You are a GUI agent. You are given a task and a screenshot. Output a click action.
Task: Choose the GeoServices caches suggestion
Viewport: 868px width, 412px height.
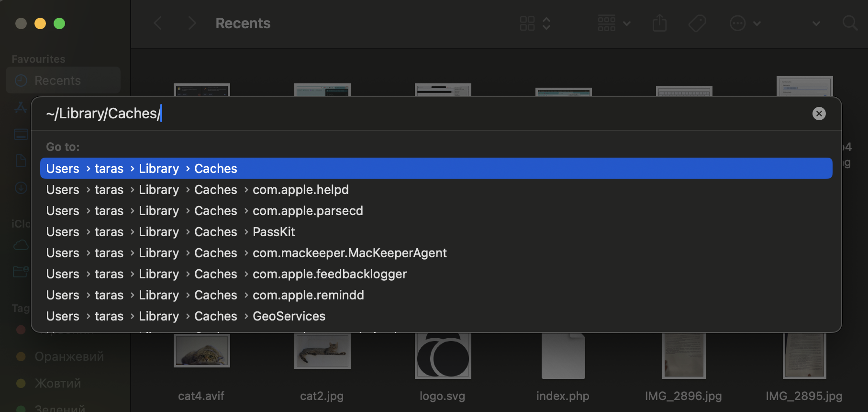click(436, 316)
